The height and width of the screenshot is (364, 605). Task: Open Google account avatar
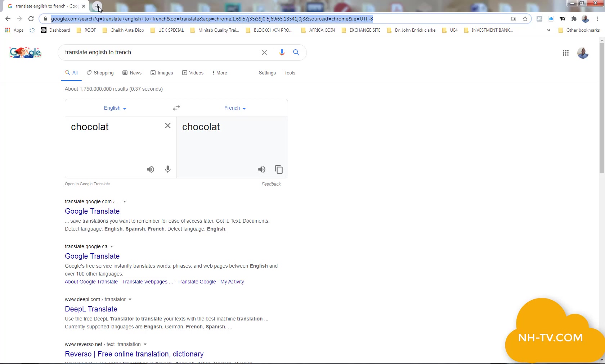583,53
